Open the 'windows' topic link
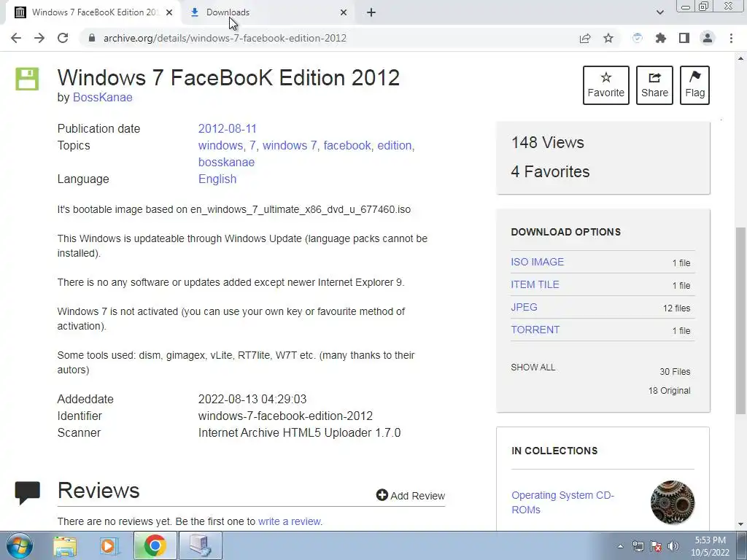The image size is (747, 560). tap(220, 145)
